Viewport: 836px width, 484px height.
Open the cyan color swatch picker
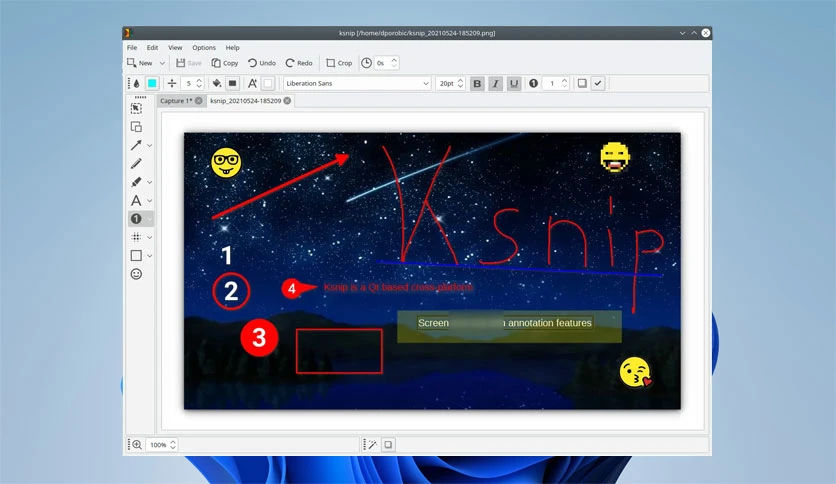pyautogui.click(x=152, y=83)
